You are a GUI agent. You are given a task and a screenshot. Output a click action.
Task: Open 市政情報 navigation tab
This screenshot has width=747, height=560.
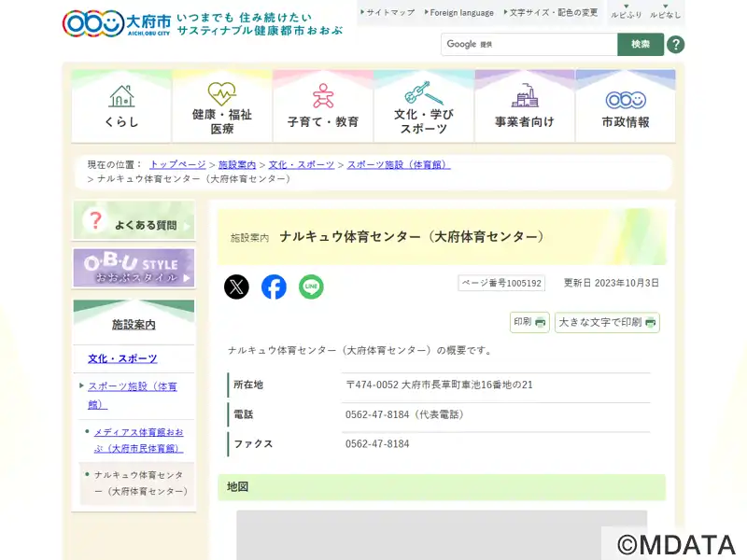[626, 105]
